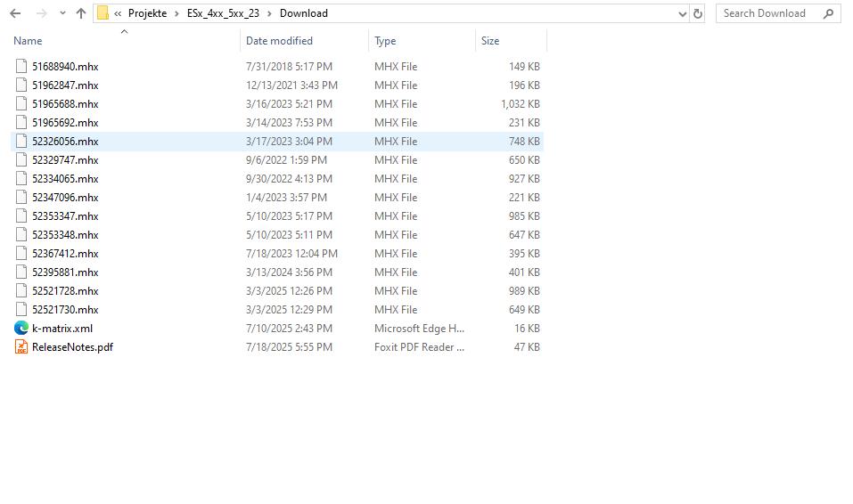The width and height of the screenshot is (853, 504).
Task: Open recent locations dropdown arrow
Action: [62, 13]
